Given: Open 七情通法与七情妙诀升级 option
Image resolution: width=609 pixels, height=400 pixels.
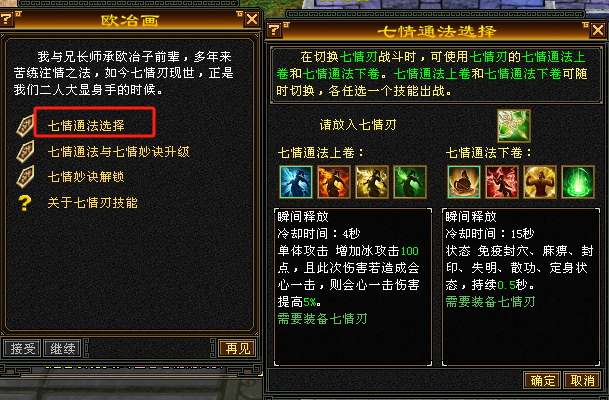Looking at the screenshot, I should 118,151.
